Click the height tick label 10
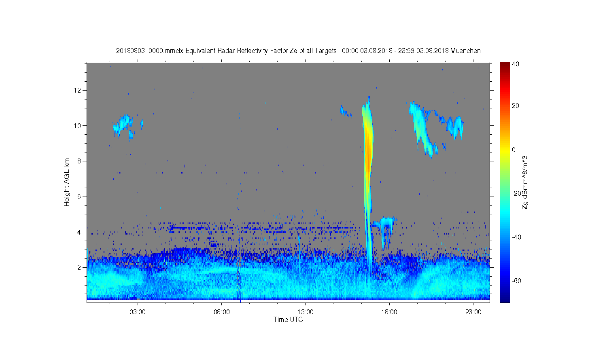 point(78,125)
